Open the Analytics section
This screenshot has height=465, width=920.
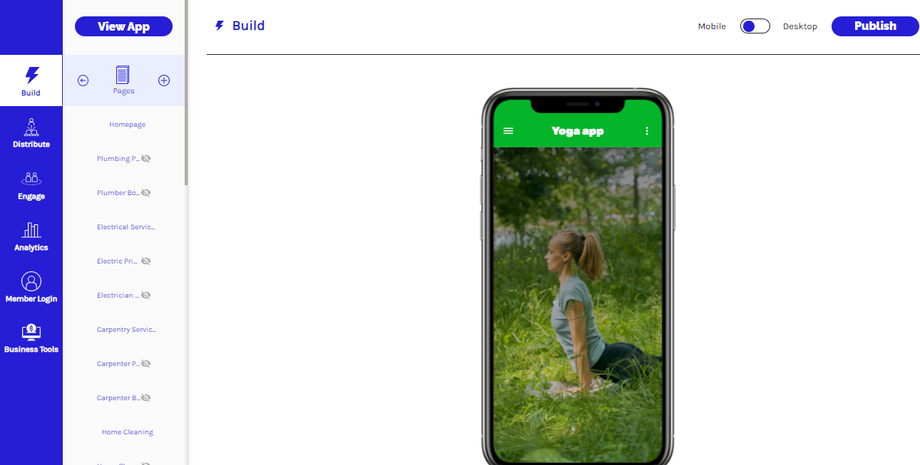pyautogui.click(x=31, y=236)
